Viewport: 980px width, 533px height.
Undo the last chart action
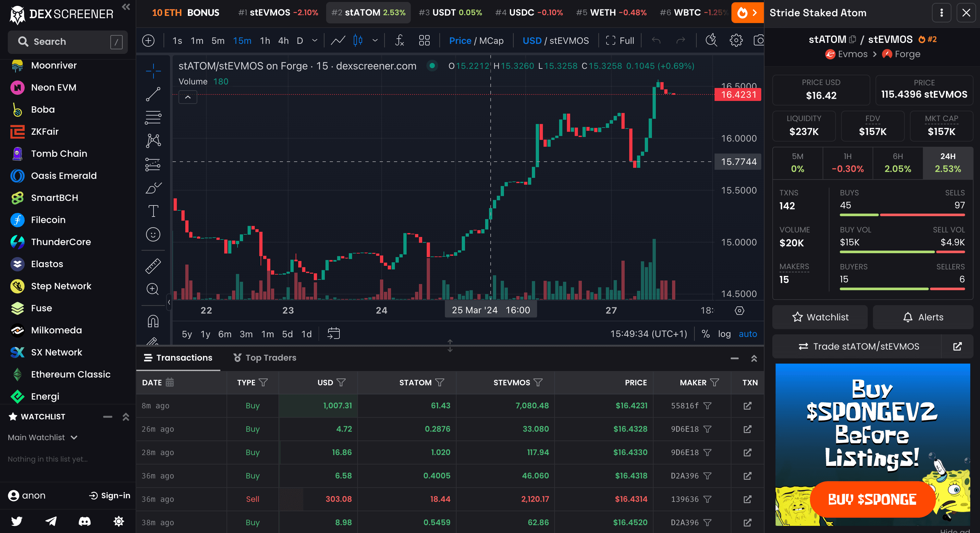coord(656,41)
